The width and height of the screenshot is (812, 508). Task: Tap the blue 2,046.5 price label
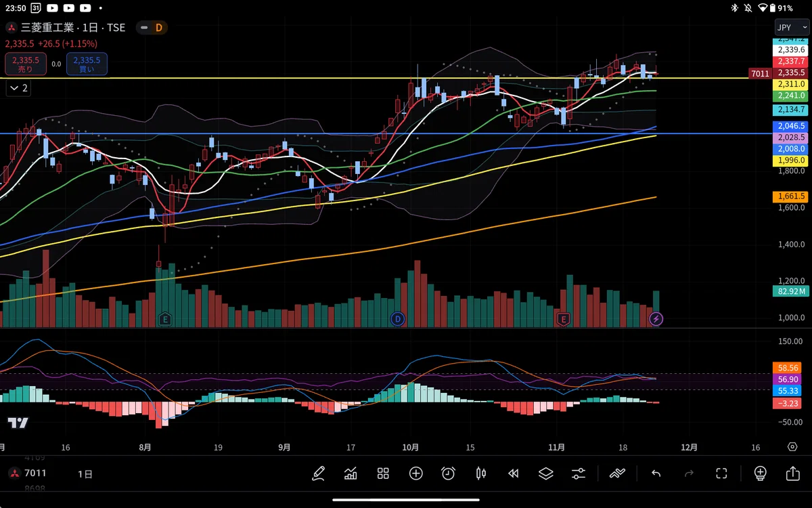click(x=791, y=126)
